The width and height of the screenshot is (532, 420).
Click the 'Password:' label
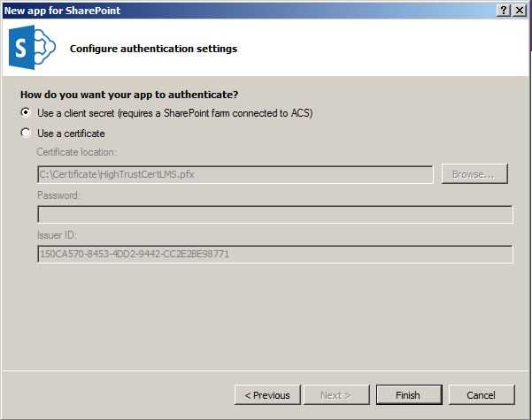click(58, 195)
